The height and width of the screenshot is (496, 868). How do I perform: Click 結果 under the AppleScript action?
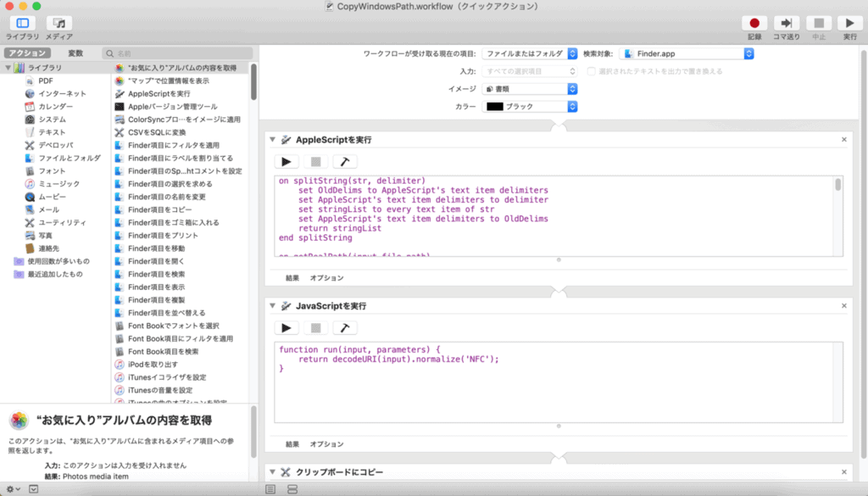(292, 278)
